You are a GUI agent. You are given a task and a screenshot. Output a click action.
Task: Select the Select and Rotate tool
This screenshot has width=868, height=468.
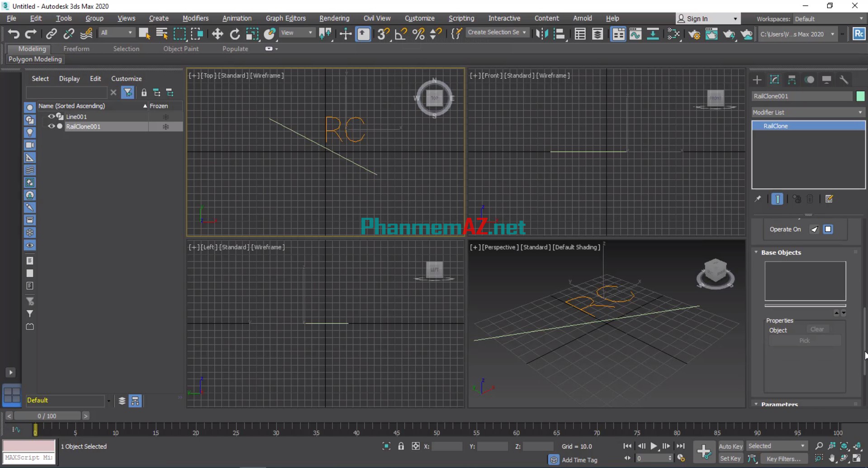pos(235,33)
